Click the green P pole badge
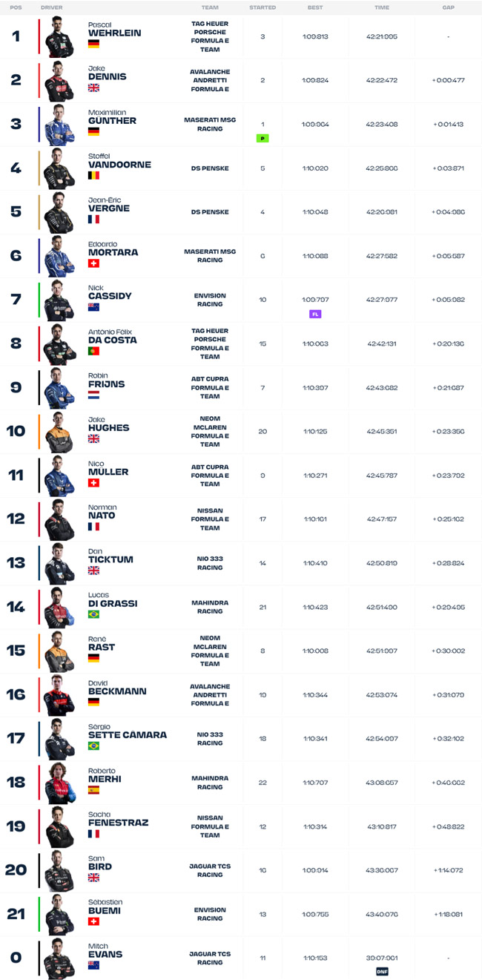This screenshot has width=482, height=980. pos(262,138)
